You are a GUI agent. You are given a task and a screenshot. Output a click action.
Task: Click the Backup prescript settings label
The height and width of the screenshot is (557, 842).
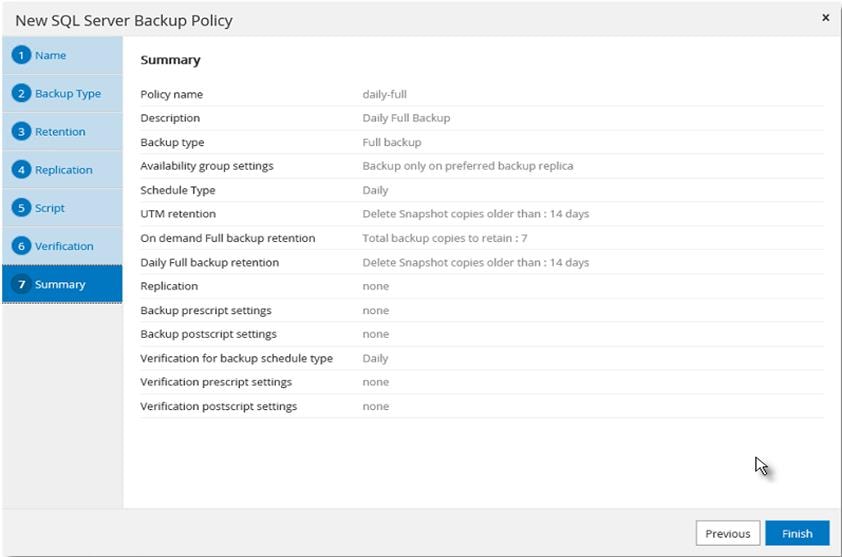pyautogui.click(x=206, y=310)
